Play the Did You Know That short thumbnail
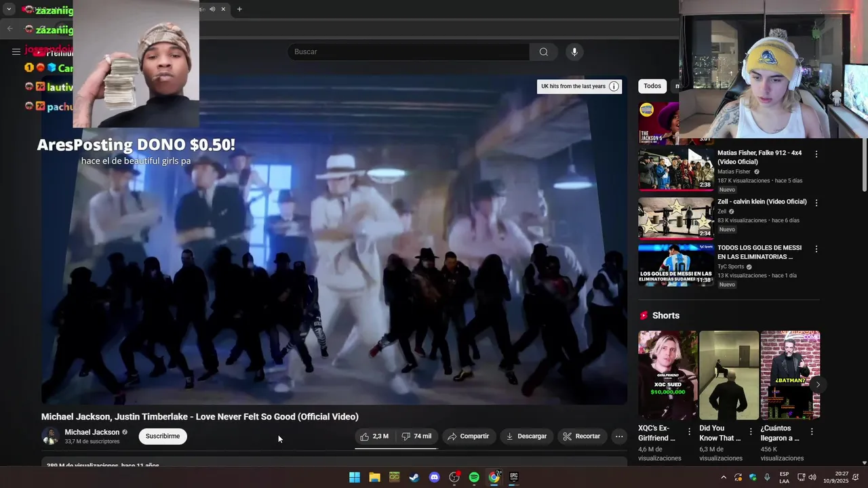 coord(729,375)
